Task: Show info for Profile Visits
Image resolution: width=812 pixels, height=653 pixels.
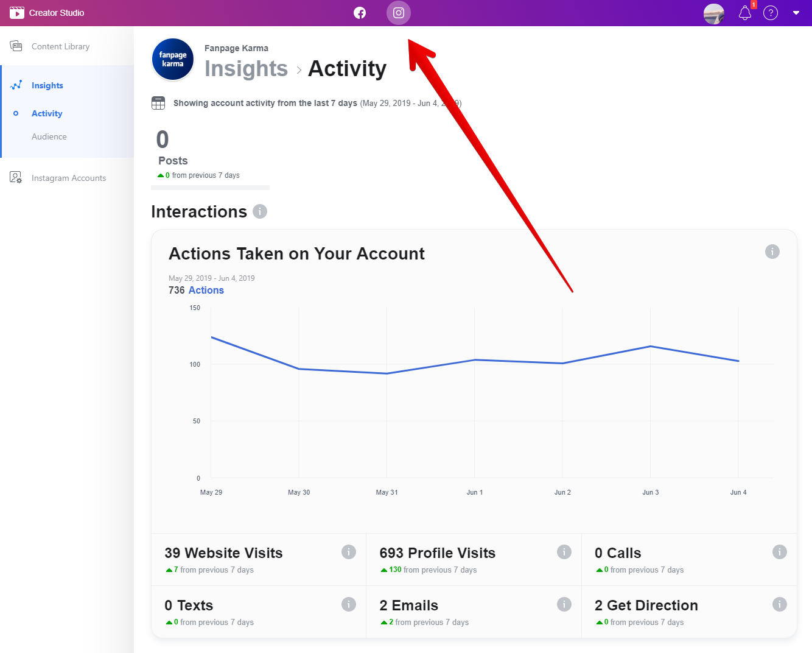Action: (564, 552)
